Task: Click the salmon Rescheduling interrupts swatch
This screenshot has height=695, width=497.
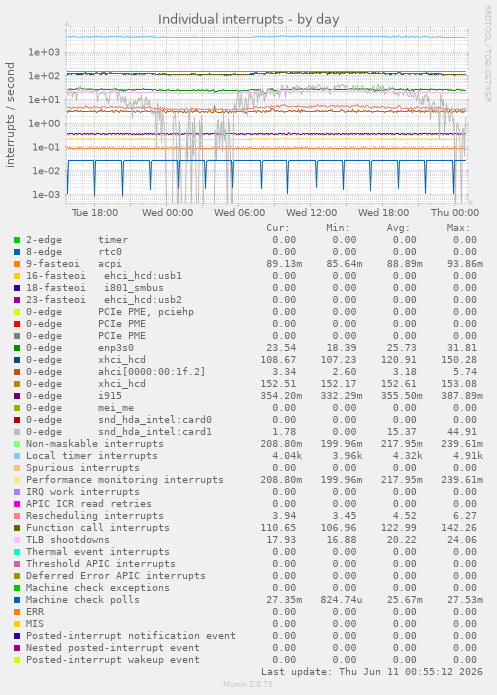Action: click(x=17, y=516)
